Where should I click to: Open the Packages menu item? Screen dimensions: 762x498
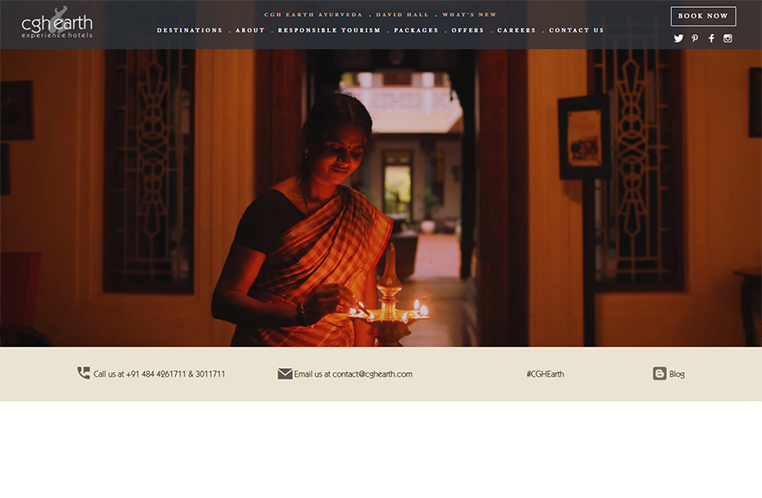(x=416, y=30)
